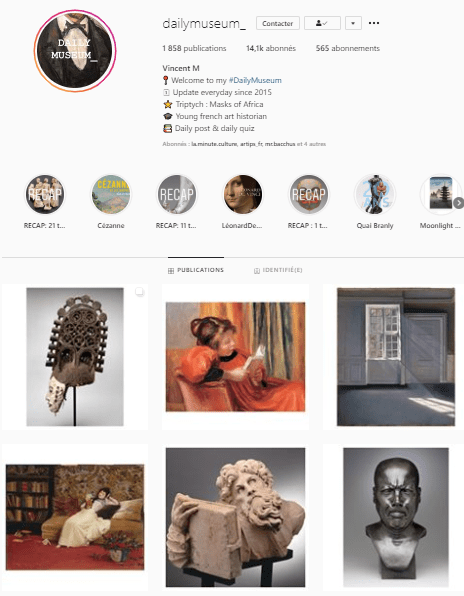This screenshot has width=464, height=596.
Task: Open the girl reading in orange dress post
Action: point(235,357)
